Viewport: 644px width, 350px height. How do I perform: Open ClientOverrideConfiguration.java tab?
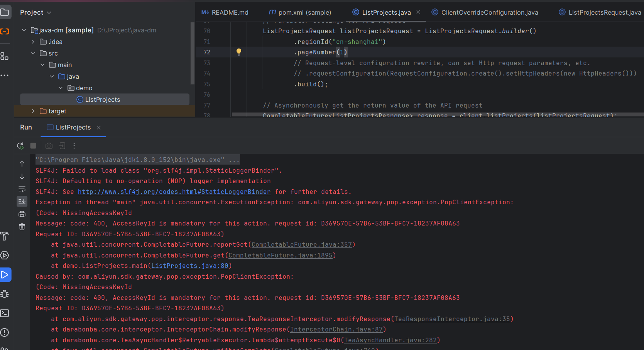pos(485,12)
